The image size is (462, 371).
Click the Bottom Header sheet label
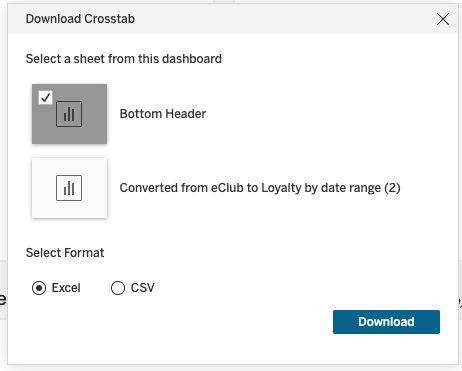[163, 114]
